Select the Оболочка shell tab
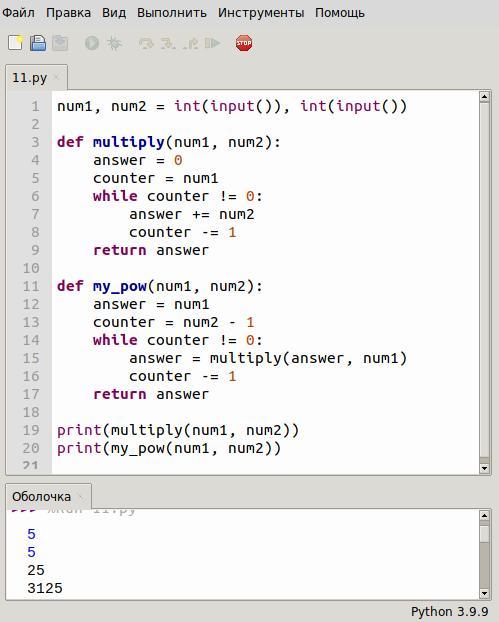Screen dimensions: 499x622 click(x=41, y=496)
